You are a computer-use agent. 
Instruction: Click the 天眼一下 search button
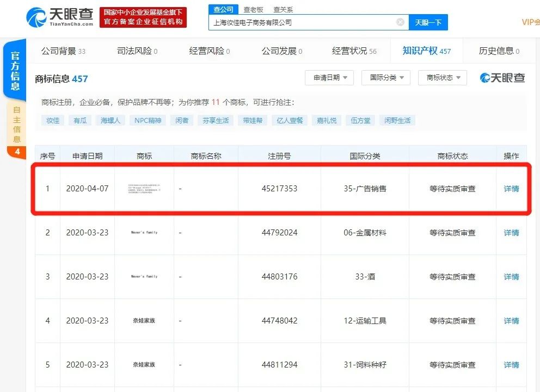[428, 22]
